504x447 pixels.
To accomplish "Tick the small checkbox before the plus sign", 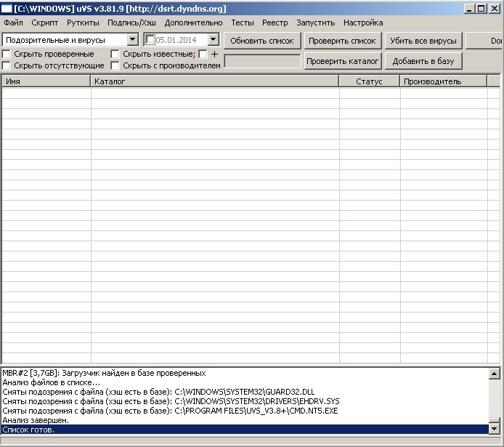I will coord(203,54).
